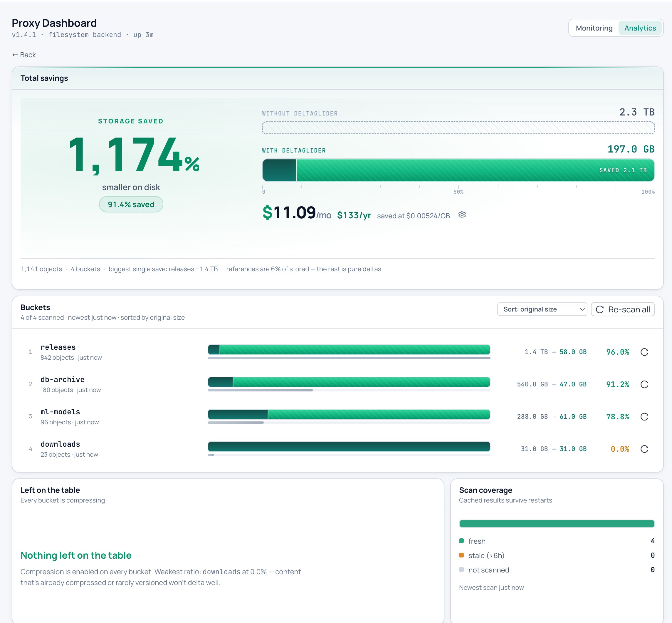This screenshot has width=672, height=623.
Task: Click the db-archive bucket compression bar
Action: pos(349,382)
